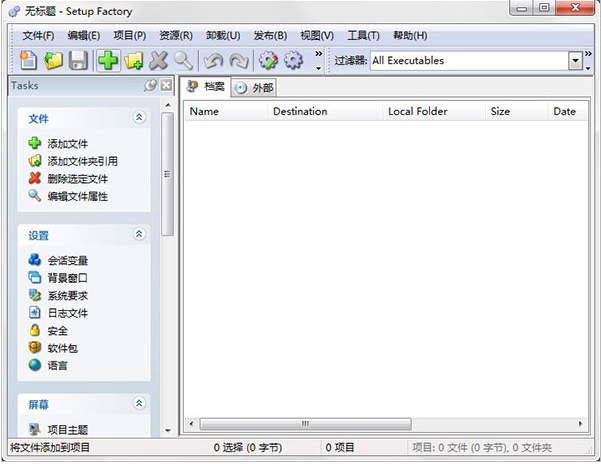Open the 视图(V) menu

pyautogui.click(x=317, y=36)
